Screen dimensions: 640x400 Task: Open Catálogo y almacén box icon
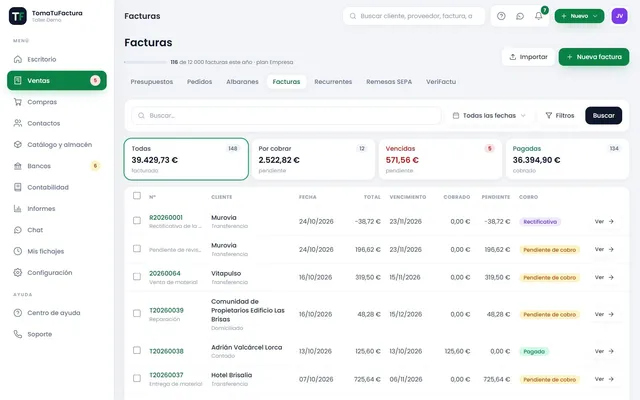coord(18,144)
